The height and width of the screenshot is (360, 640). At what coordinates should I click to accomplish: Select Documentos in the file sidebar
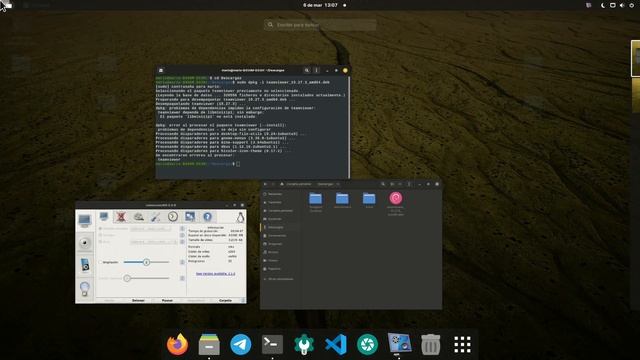click(x=280, y=236)
